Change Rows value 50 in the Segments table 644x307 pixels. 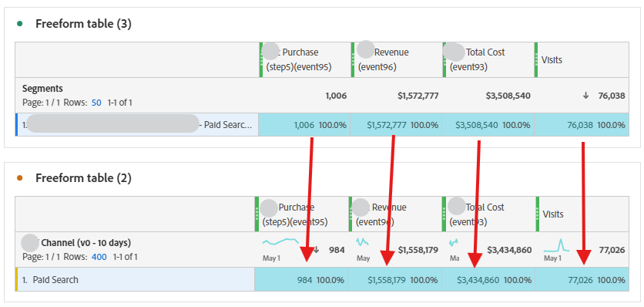point(96,103)
